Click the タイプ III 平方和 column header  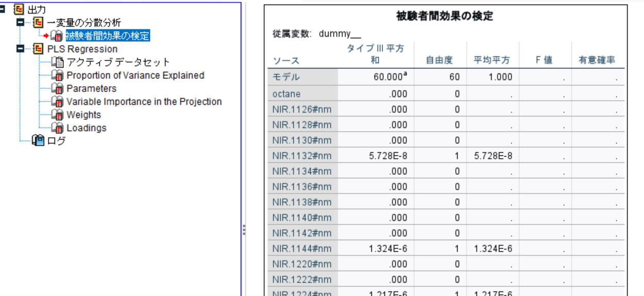click(x=376, y=54)
